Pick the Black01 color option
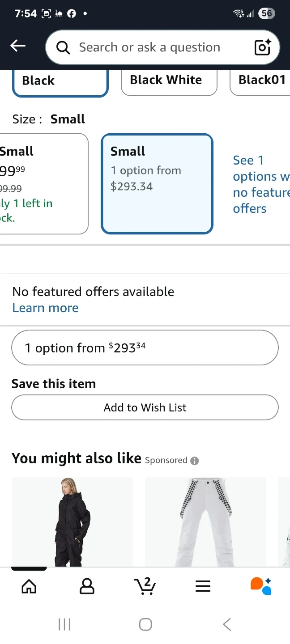290x644 pixels. (261, 80)
